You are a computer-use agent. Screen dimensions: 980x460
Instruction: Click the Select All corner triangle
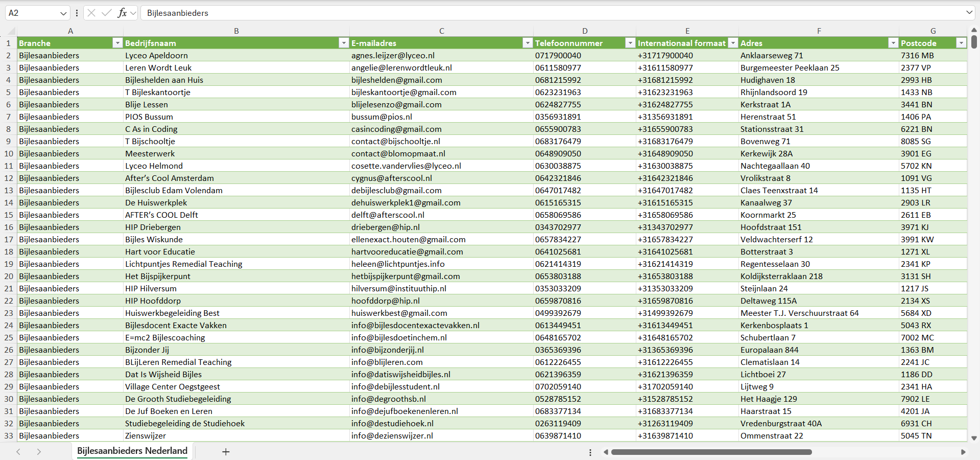(x=9, y=31)
